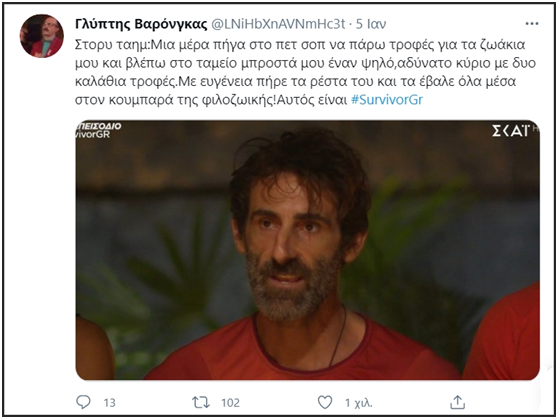The image size is (558, 419).
Task: Click the retweet count 102
Action: pos(230,403)
